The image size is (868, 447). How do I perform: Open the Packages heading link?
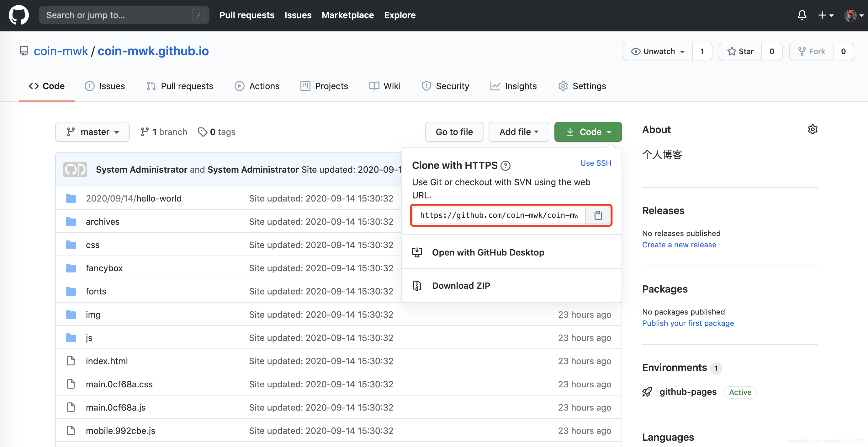(665, 289)
